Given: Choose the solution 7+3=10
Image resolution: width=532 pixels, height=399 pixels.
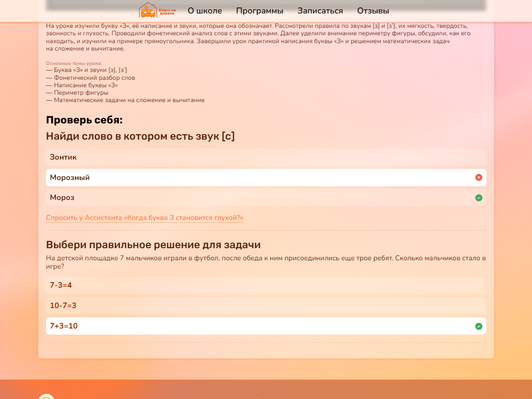Looking at the screenshot, I should [266, 326].
